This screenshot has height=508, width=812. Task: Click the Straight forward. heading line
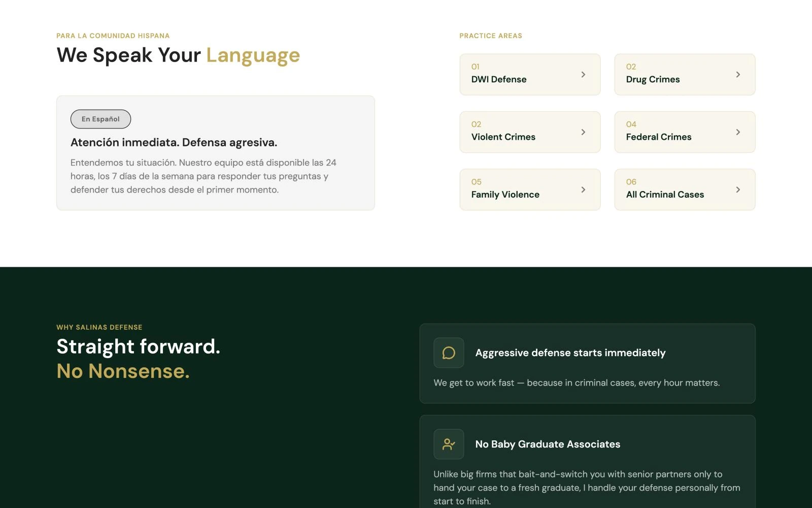tap(139, 347)
